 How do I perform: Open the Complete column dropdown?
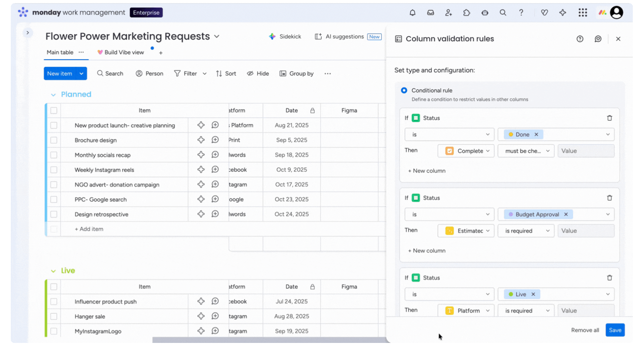pyautogui.click(x=466, y=151)
